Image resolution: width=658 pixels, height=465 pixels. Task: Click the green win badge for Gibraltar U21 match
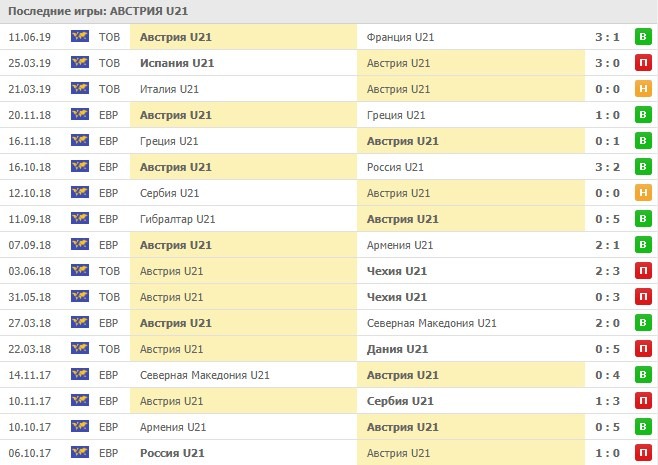click(x=643, y=219)
